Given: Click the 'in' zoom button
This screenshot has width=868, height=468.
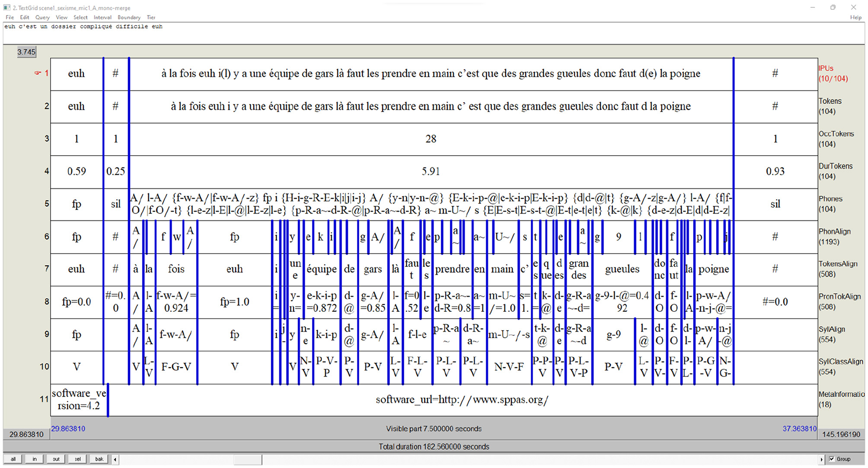Looking at the screenshot, I should pyautogui.click(x=34, y=459).
